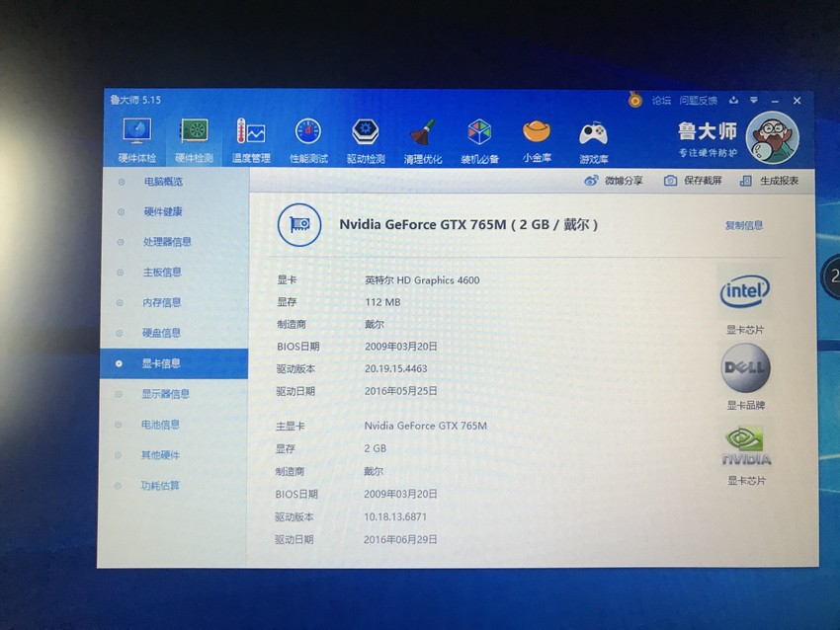
Task: Click the 鲁大师 mascot avatar
Action: [772, 138]
